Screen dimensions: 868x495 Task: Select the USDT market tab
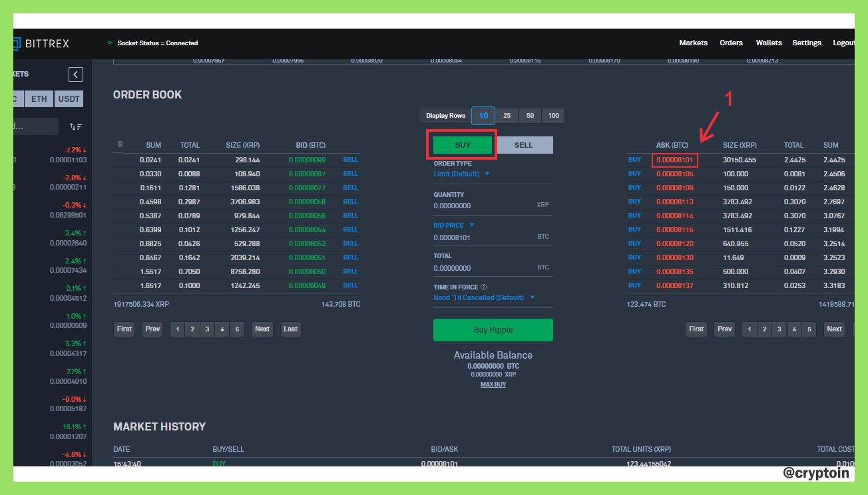69,99
